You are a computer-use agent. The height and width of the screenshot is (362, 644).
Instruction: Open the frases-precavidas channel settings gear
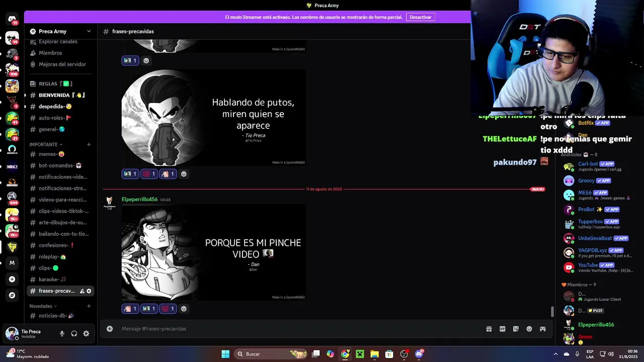[89, 291]
